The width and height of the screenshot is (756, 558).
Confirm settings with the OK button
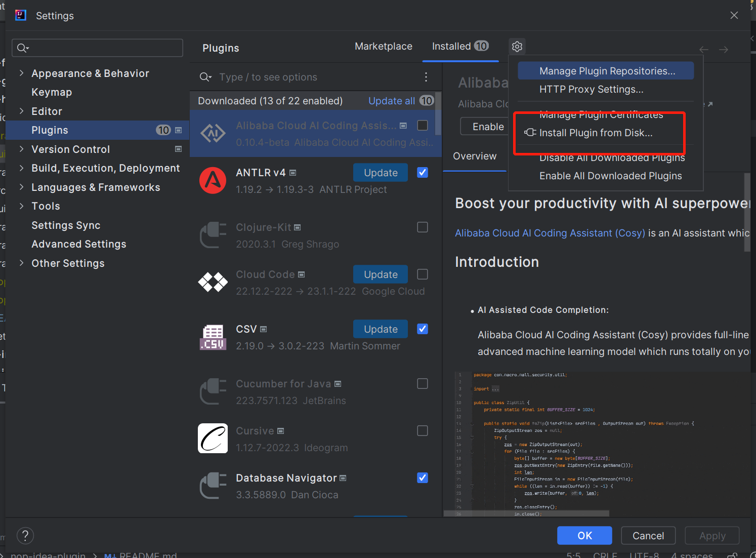pos(584,536)
